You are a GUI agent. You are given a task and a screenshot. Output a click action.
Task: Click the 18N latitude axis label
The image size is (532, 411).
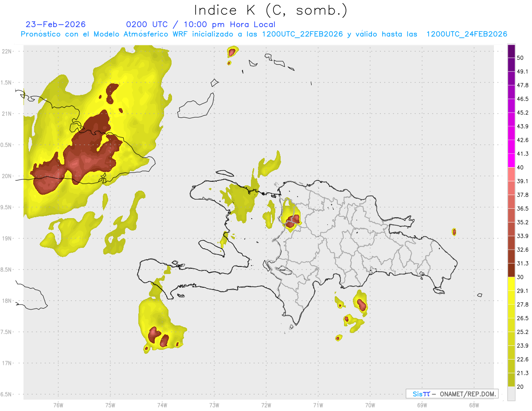[x=7, y=301]
